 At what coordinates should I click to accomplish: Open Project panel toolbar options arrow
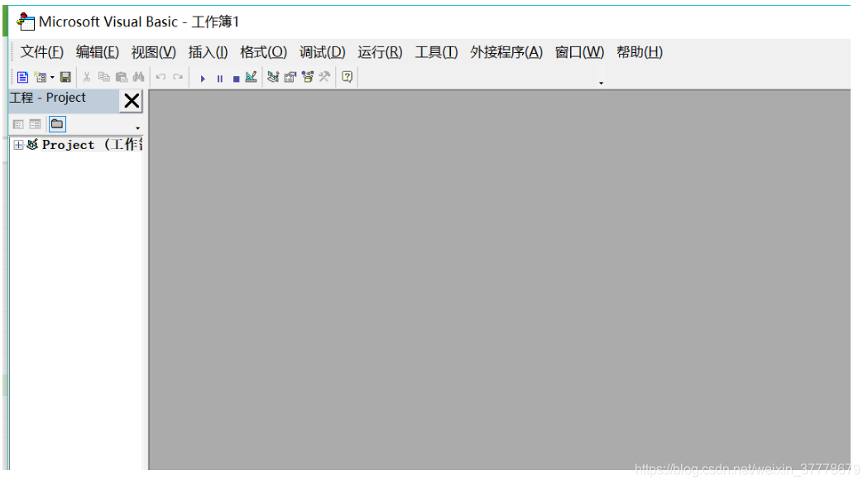[138, 128]
